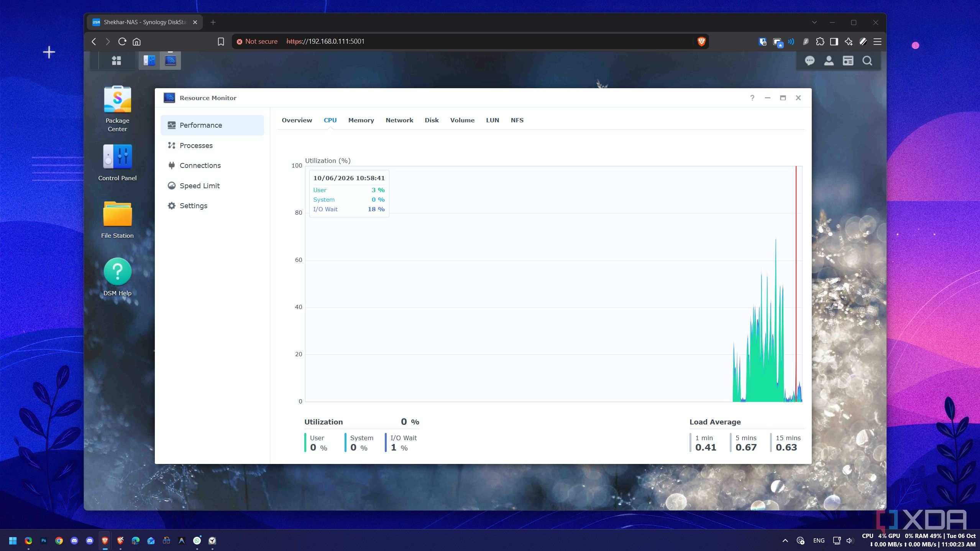Switch to the Volume tab
The height and width of the screenshot is (551, 980).
coord(462,120)
